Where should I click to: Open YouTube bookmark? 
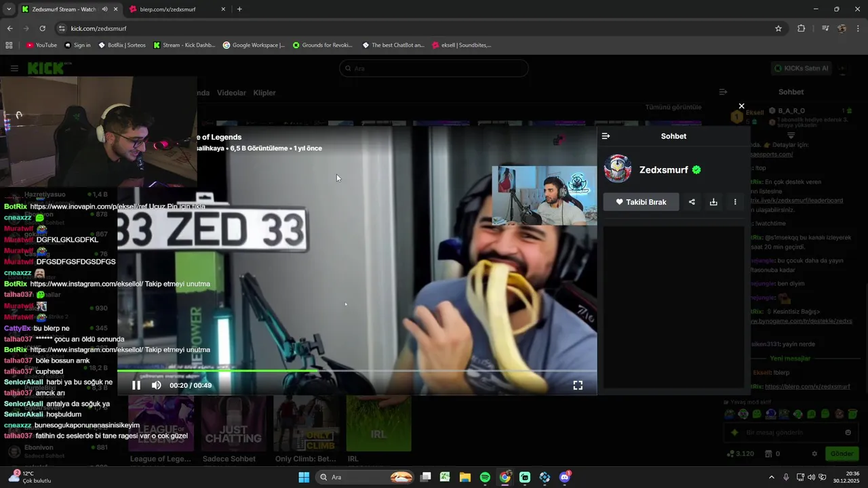[41, 45]
